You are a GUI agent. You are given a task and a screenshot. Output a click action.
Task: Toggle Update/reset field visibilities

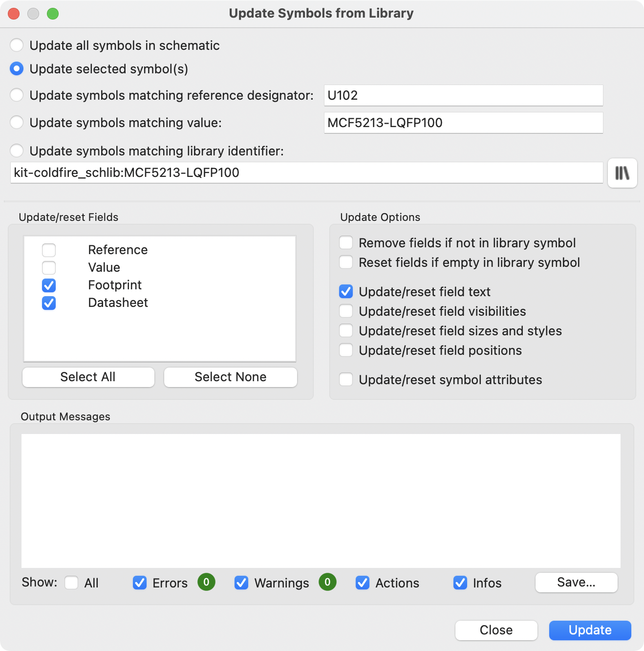point(345,311)
